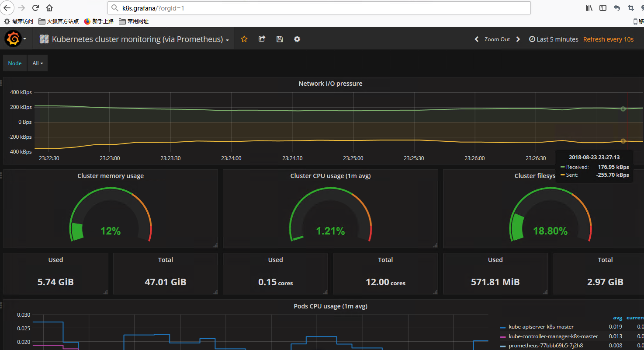Click the Zoom Out time button
644x350 pixels.
(x=497, y=39)
